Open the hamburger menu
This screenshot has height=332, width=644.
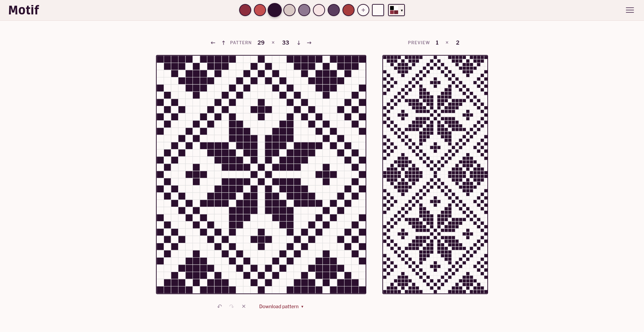(x=630, y=10)
